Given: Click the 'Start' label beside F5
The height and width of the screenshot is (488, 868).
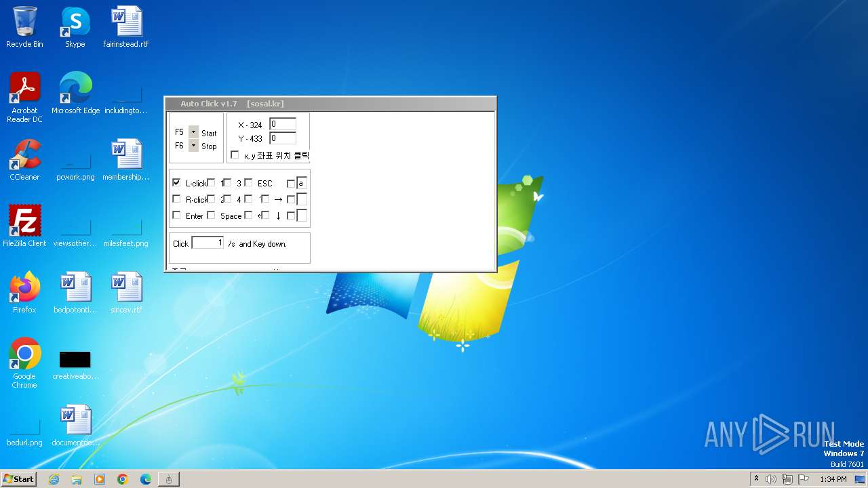Looking at the screenshot, I should coord(209,134).
